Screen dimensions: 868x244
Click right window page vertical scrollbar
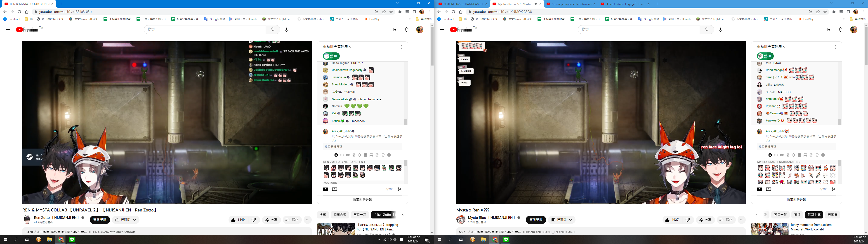866,45
